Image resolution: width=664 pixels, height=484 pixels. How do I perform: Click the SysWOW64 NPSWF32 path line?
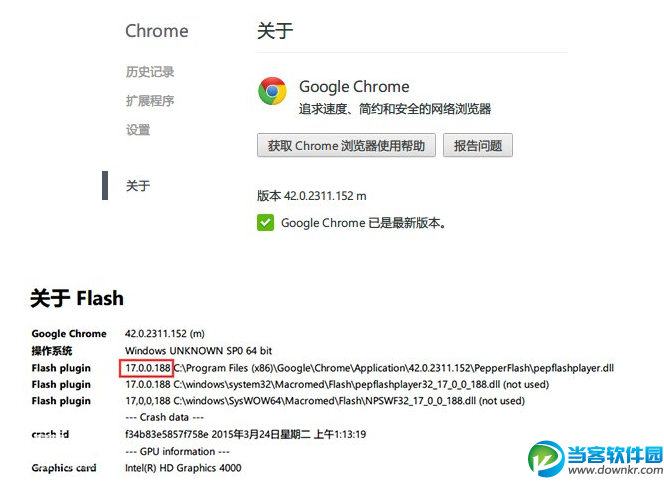[x=325, y=401]
